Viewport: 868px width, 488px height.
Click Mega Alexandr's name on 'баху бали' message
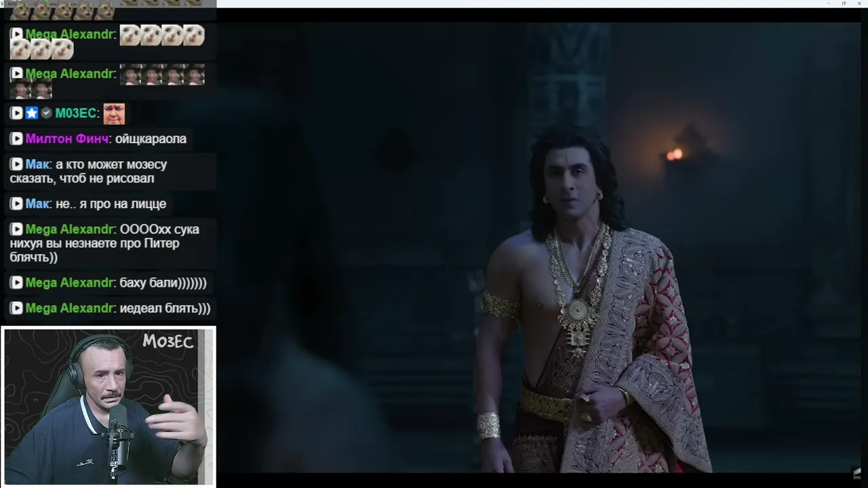(71, 283)
